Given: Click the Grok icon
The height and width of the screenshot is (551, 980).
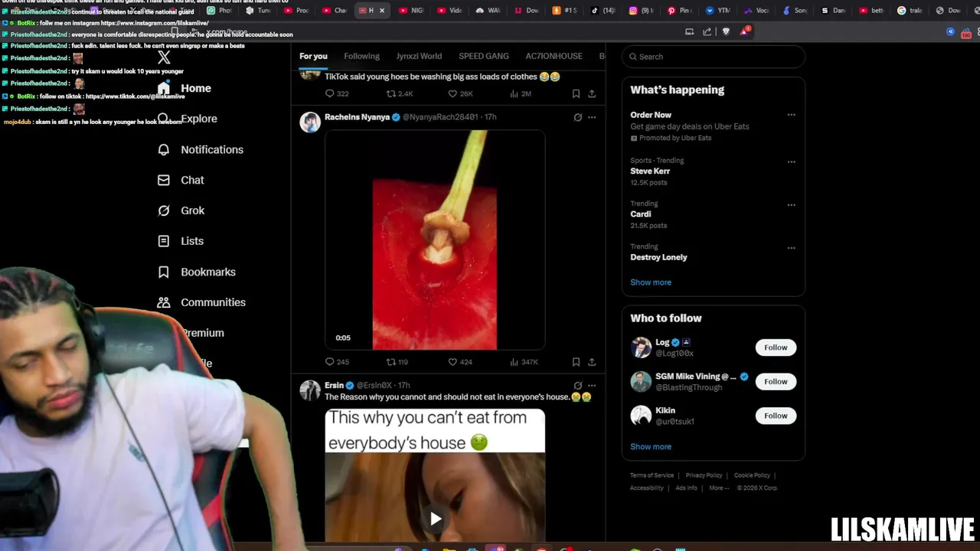Looking at the screenshot, I should tap(163, 210).
